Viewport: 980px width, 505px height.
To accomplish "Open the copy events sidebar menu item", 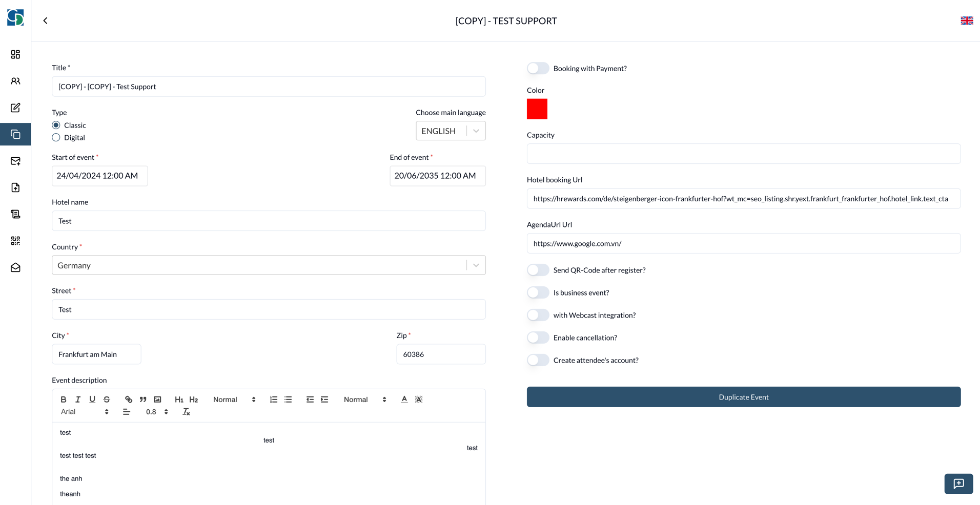I will [x=15, y=134].
